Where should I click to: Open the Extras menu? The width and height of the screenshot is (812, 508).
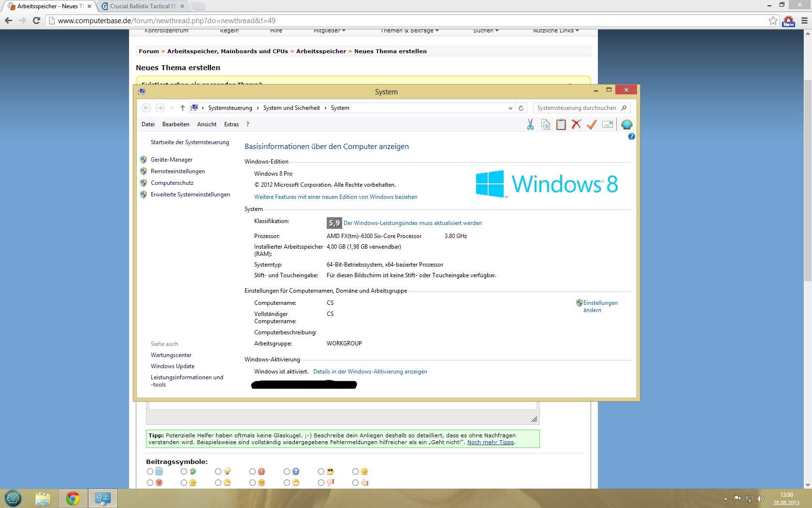(232, 124)
